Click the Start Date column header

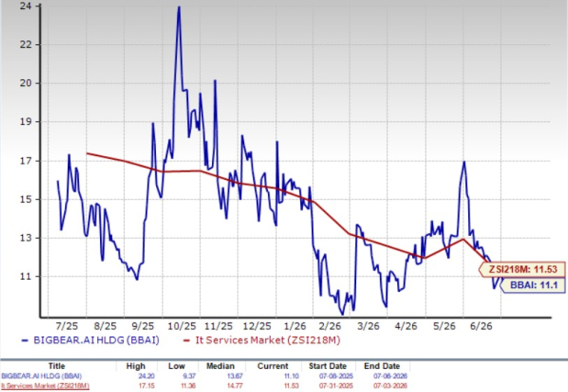click(x=328, y=366)
